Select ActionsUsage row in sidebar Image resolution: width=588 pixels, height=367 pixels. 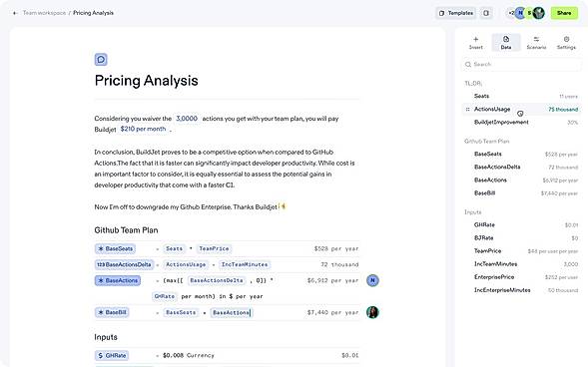coord(521,109)
